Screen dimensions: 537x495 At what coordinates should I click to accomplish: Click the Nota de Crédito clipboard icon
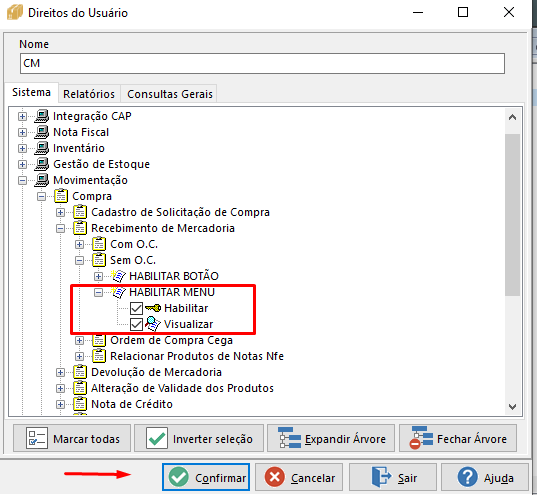coord(80,404)
